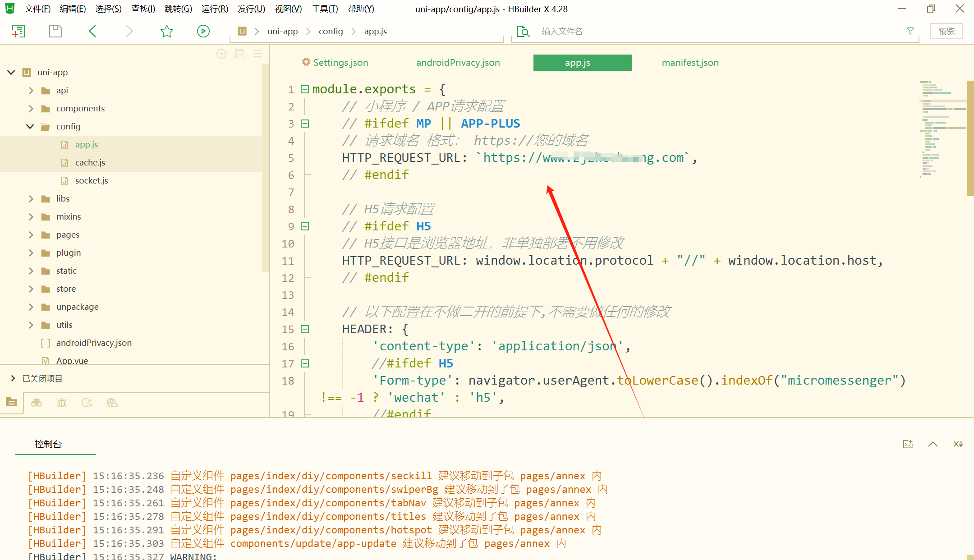Expand the pages folder
The height and width of the screenshot is (560, 974).
point(31,234)
